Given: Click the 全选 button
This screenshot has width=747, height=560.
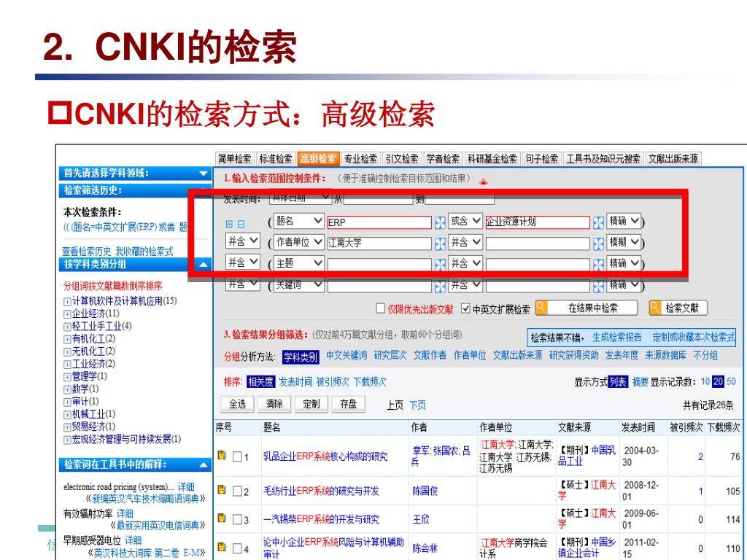Looking at the screenshot, I should pos(237,404).
